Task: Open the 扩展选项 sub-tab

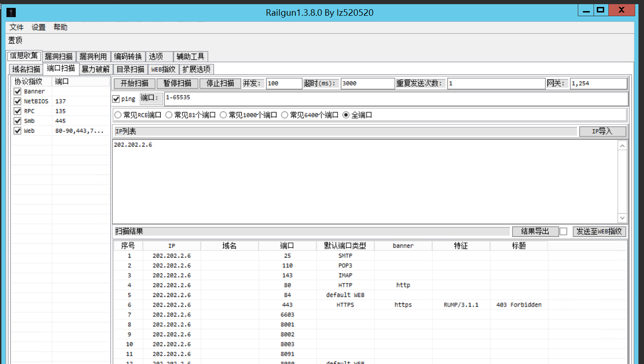Action: 196,69
